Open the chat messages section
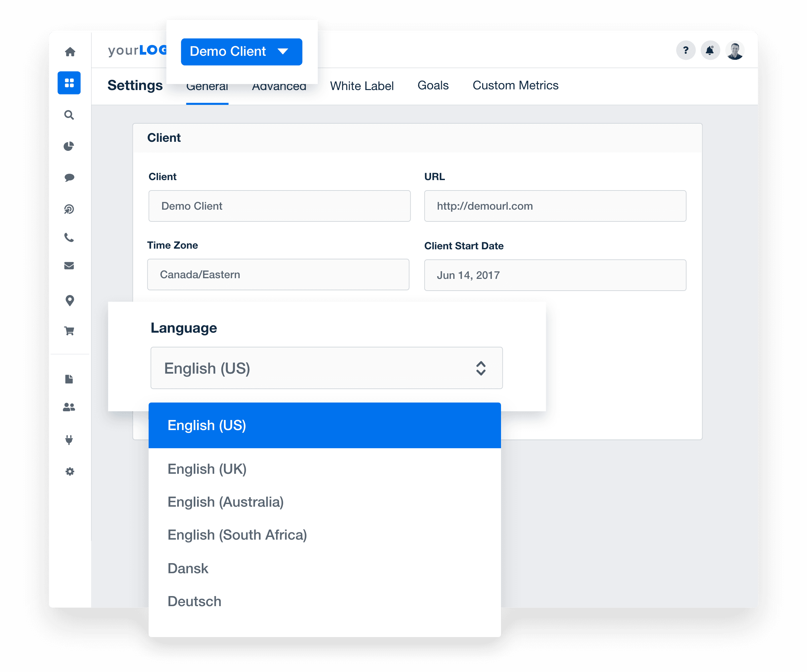This screenshot has height=672, width=807. [70, 177]
